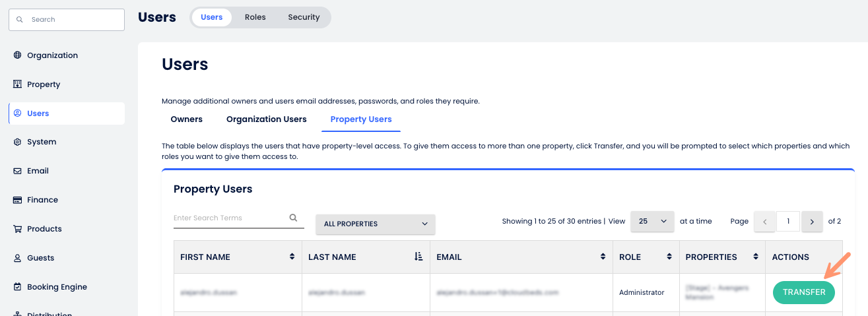Click the Organization globe icon in sidebar
Viewport: 868px width, 316px height.
click(18, 55)
